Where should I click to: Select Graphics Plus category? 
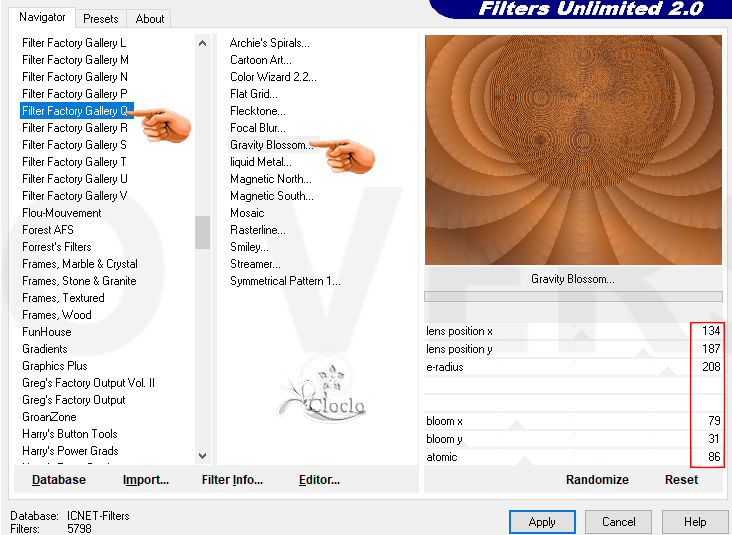point(55,366)
